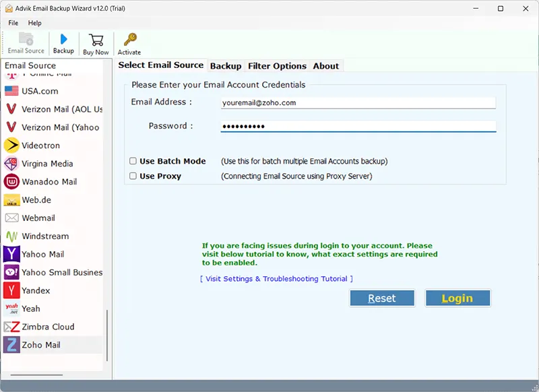Select the Yahoo Mail entry text
Image resolution: width=539 pixels, height=392 pixels.
coord(43,254)
